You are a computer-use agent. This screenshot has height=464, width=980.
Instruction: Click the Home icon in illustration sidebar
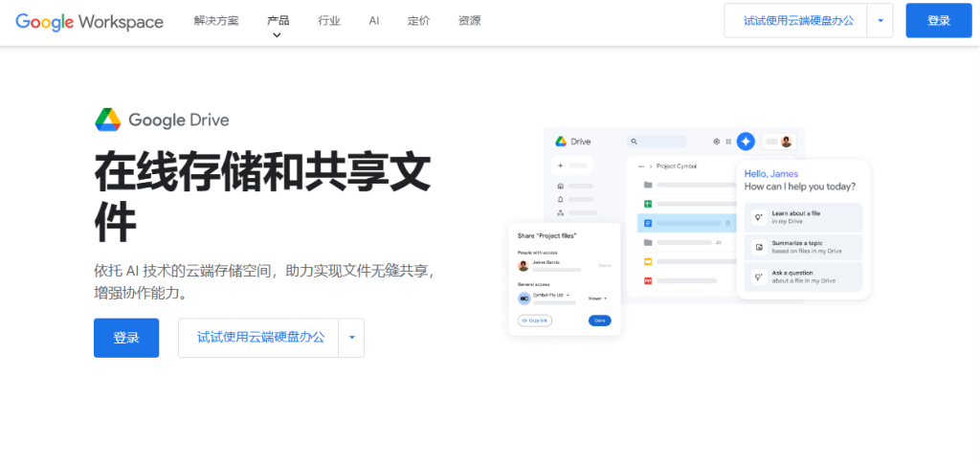(x=561, y=186)
